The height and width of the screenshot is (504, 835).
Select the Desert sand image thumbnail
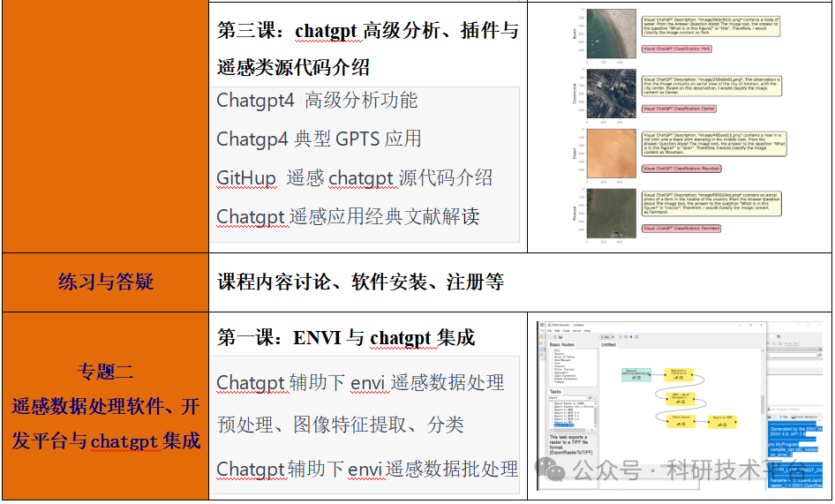[611, 154]
